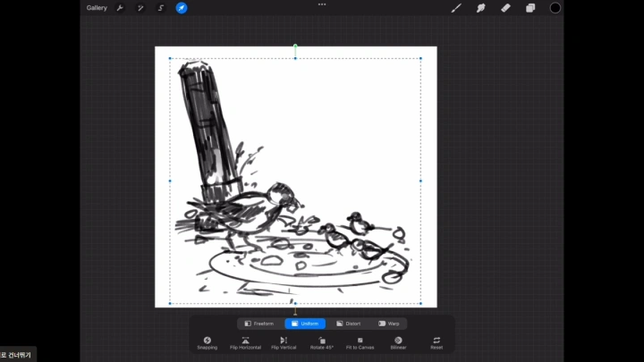
Task: Click the bottom-left corner transform handle
Action: tap(170, 303)
